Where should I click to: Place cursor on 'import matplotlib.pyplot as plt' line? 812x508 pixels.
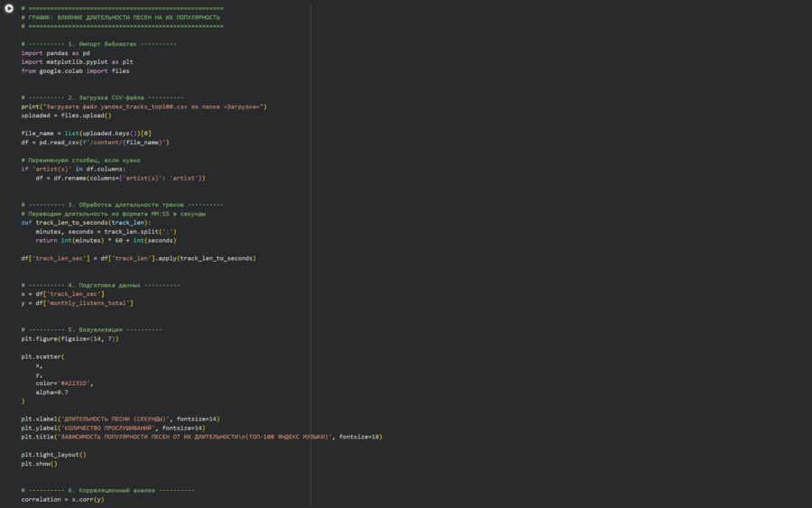tap(77, 61)
